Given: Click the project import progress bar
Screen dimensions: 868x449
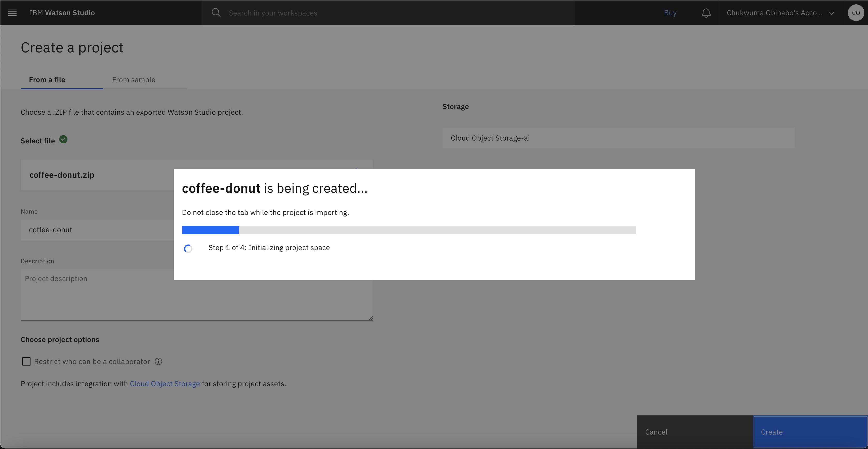Looking at the screenshot, I should click(409, 230).
